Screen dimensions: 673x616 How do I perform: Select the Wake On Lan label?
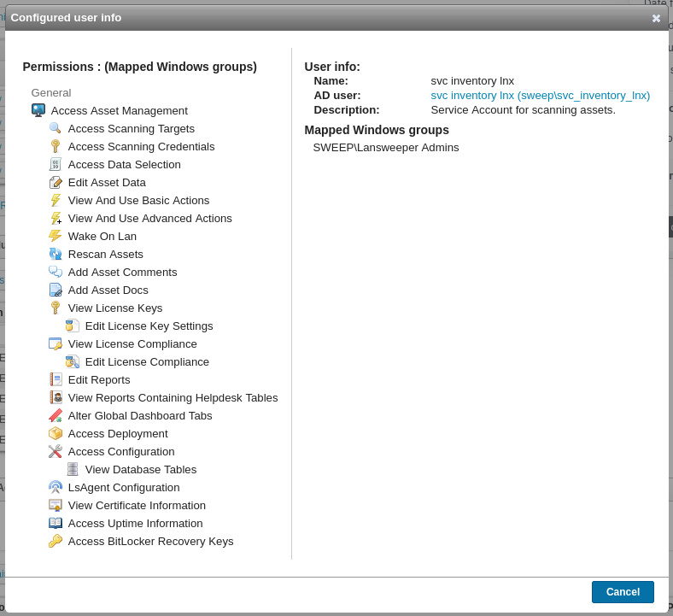click(x=102, y=237)
